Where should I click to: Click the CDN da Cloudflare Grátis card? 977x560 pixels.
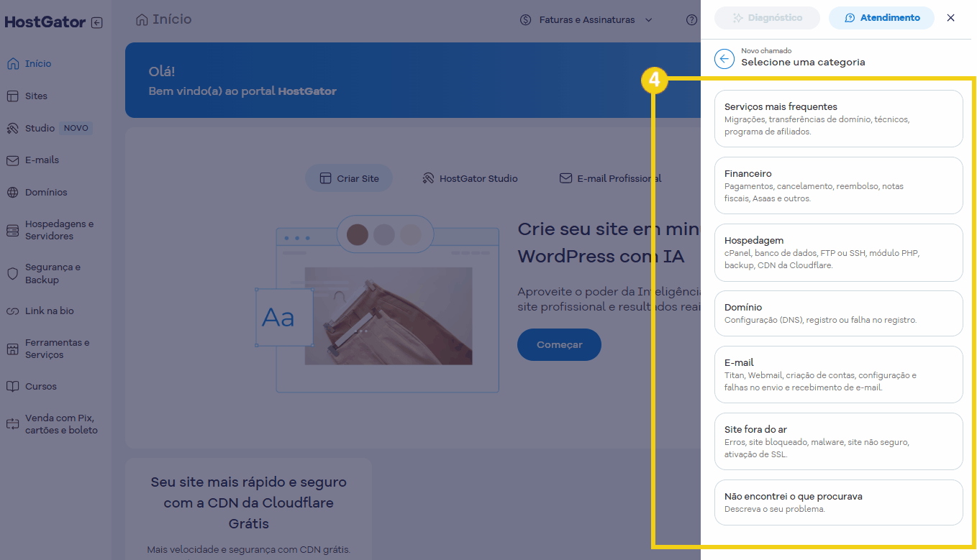click(x=248, y=510)
